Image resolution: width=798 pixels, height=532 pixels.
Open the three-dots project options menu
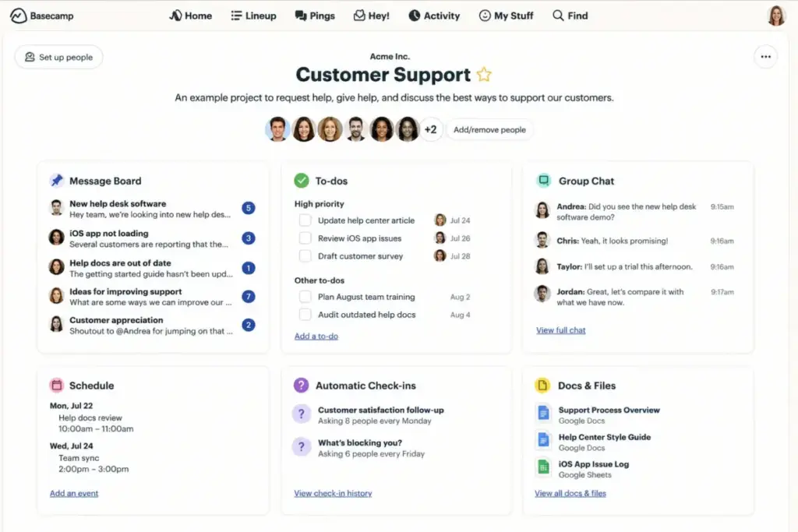click(765, 57)
